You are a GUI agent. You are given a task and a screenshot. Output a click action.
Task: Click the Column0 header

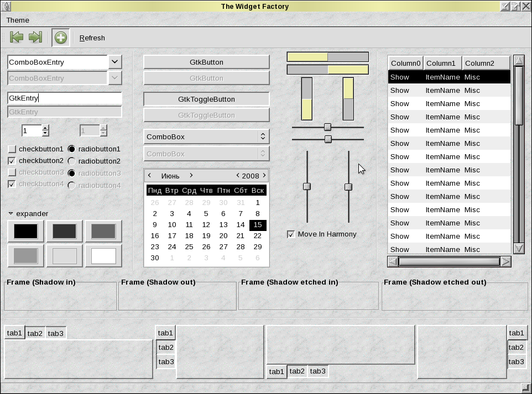tap(405, 63)
